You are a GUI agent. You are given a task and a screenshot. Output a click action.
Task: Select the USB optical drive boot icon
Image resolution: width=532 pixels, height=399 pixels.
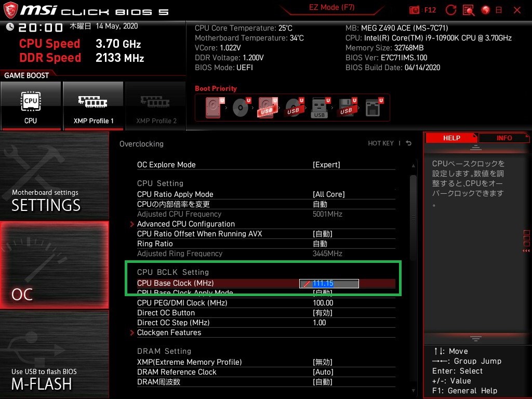(x=295, y=108)
